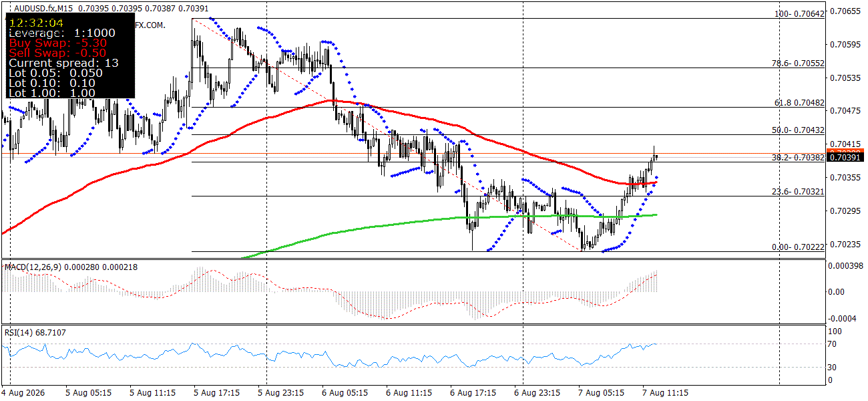The height and width of the screenshot is (401, 868).
Task: Pick the Fibonacci 23.6- 0.70321 level label
Action: point(799,191)
